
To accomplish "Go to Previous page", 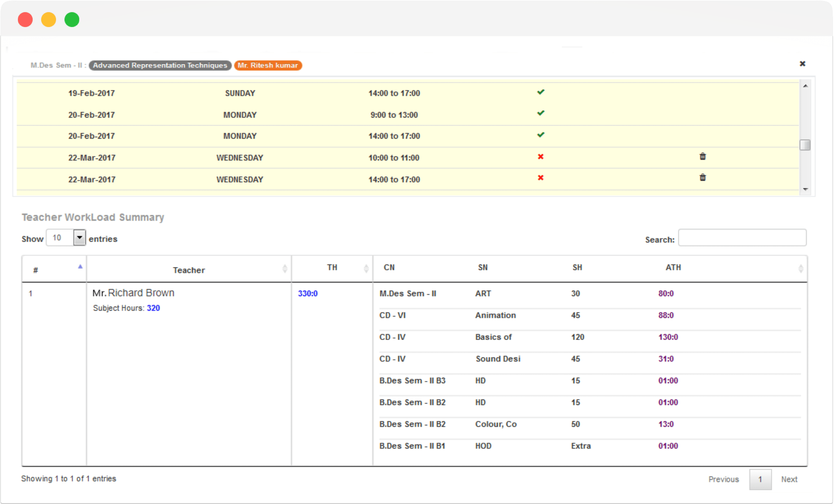I will coord(724,480).
